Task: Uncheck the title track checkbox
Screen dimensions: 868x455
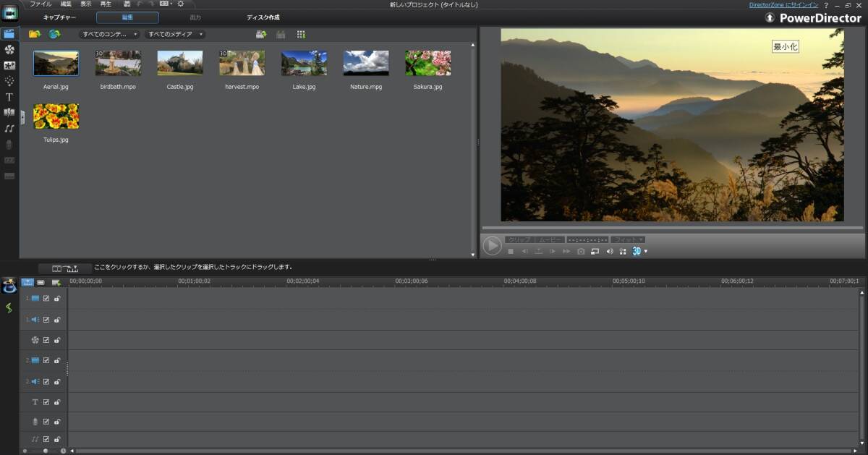Action: 46,402
